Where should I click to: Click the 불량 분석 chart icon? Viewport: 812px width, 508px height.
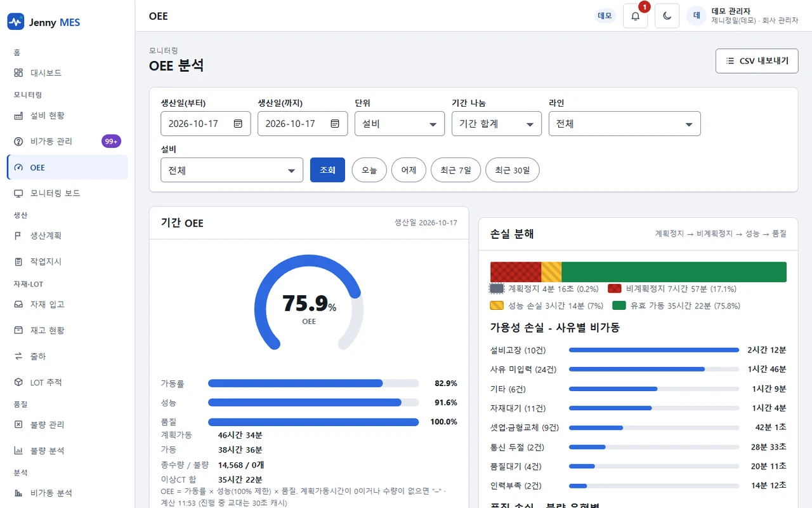[18, 451]
